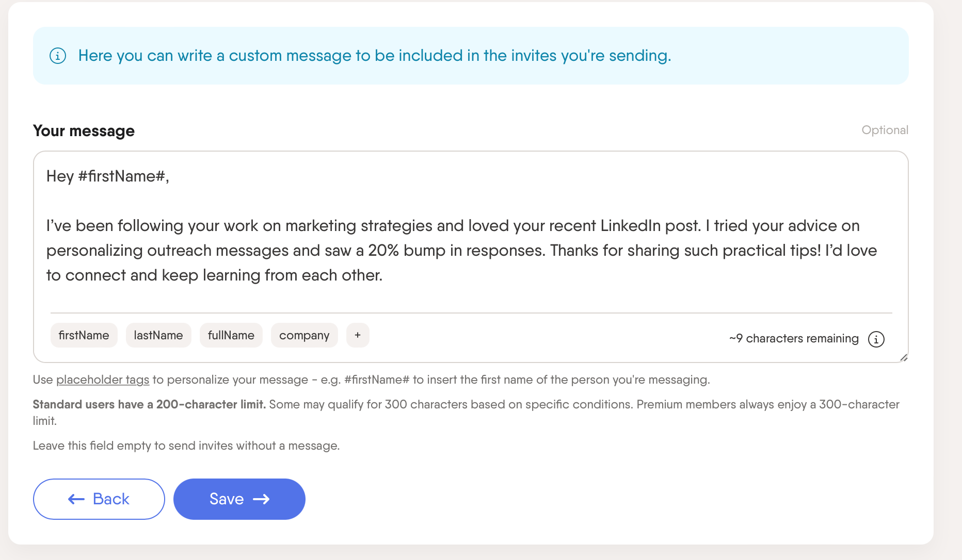Click the resize handle of the message box
The image size is (962, 560).
click(904, 357)
